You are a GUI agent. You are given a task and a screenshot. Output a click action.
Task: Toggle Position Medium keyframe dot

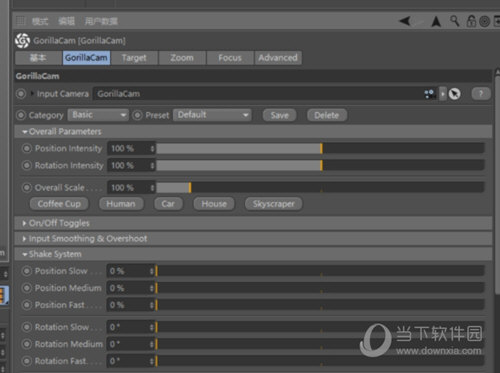27,288
